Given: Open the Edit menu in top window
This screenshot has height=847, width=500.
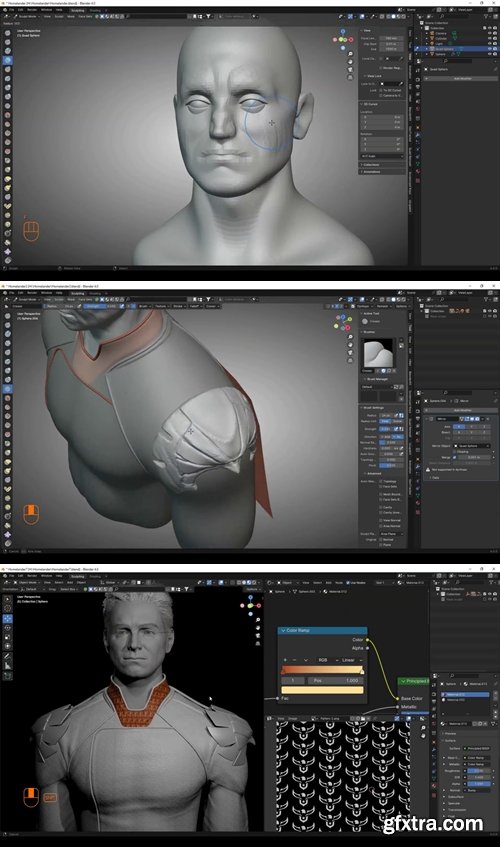Looking at the screenshot, I should 20,10.
